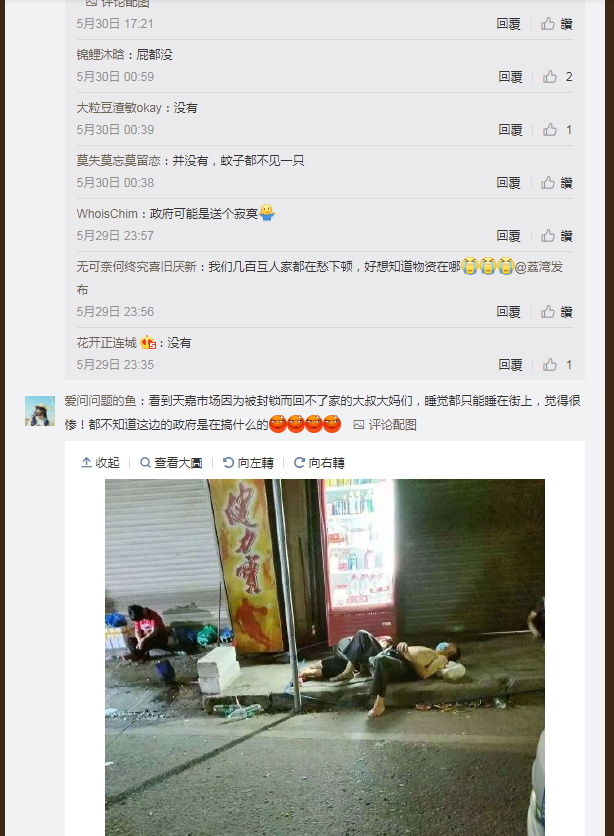Visit 爱问问题的鱼's username link

(x=100, y=401)
